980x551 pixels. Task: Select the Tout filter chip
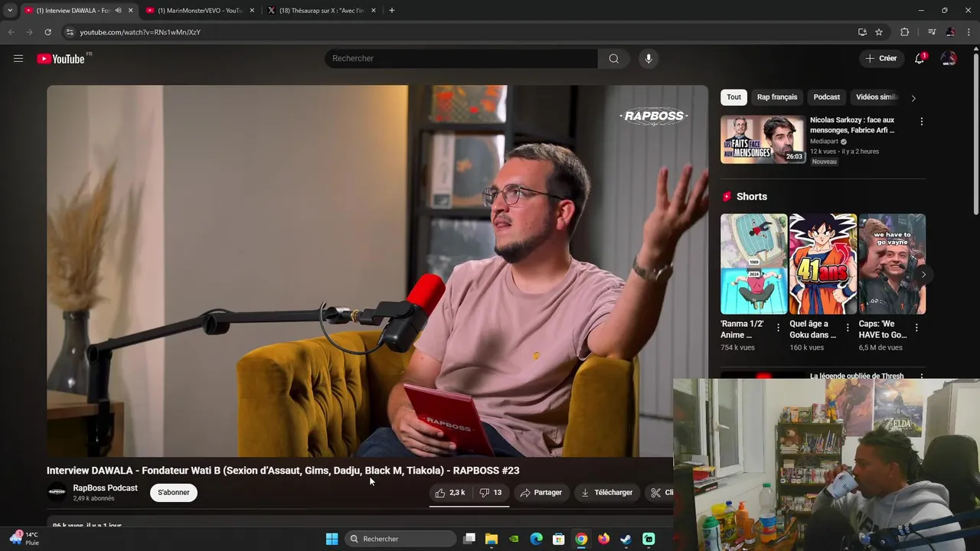(x=733, y=97)
